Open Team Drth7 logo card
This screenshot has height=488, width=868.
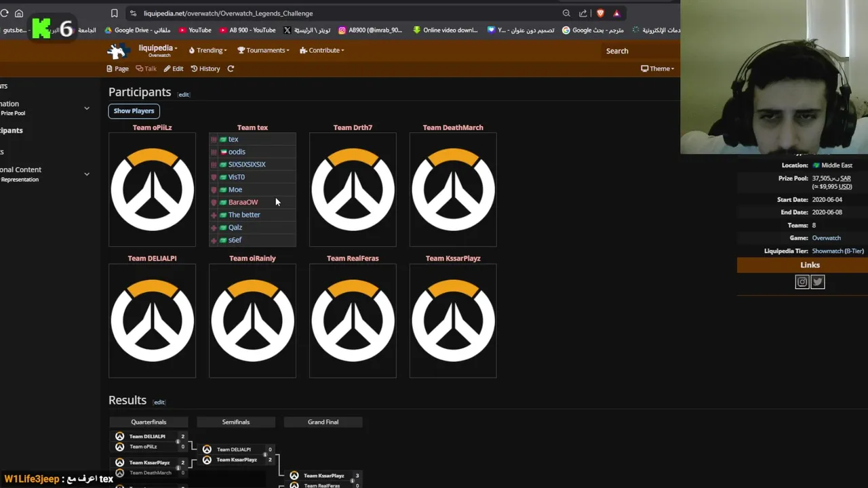tap(353, 189)
